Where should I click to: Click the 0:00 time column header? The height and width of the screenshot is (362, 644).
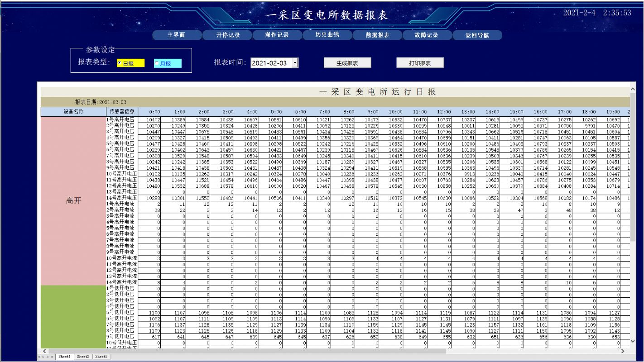click(x=154, y=112)
